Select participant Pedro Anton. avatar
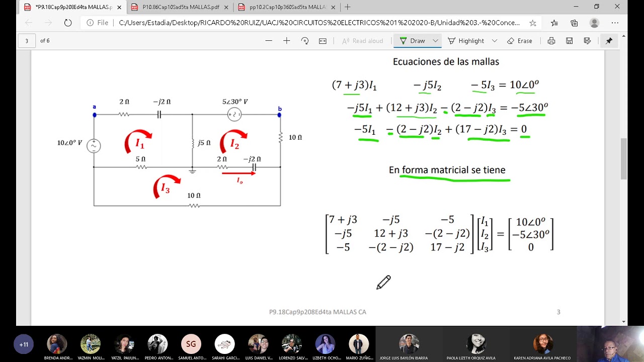The image size is (644, 362). click(x=157, y=344)
